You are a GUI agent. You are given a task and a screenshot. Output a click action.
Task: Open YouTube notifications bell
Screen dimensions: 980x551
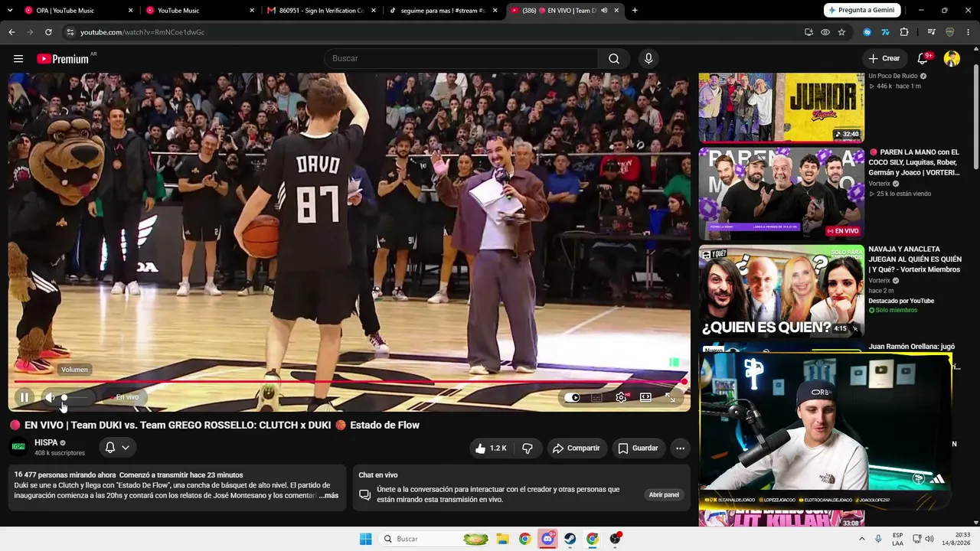pyautogui.click(x=923, y=59)
